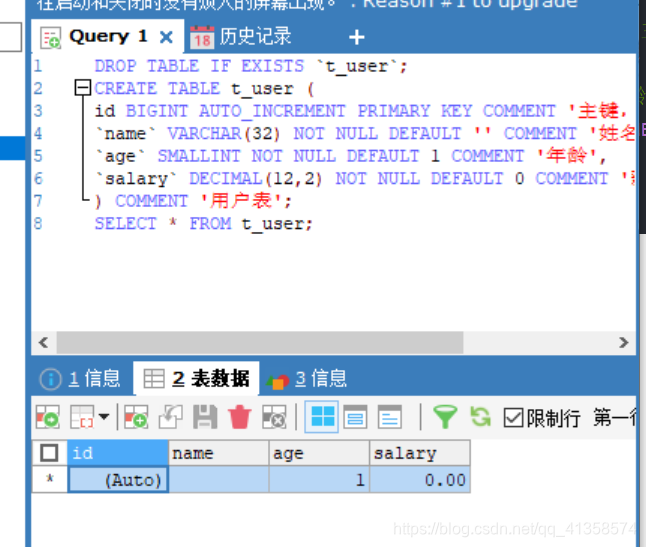Switch to grid view mode
The height and width of the screenshot is (547, 646).
pos(322,417)
